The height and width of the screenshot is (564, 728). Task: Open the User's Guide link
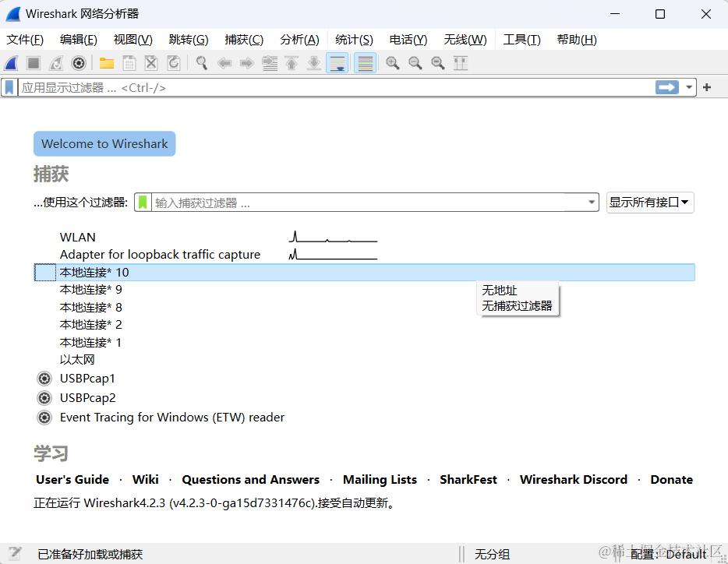[x=72, y=480]
